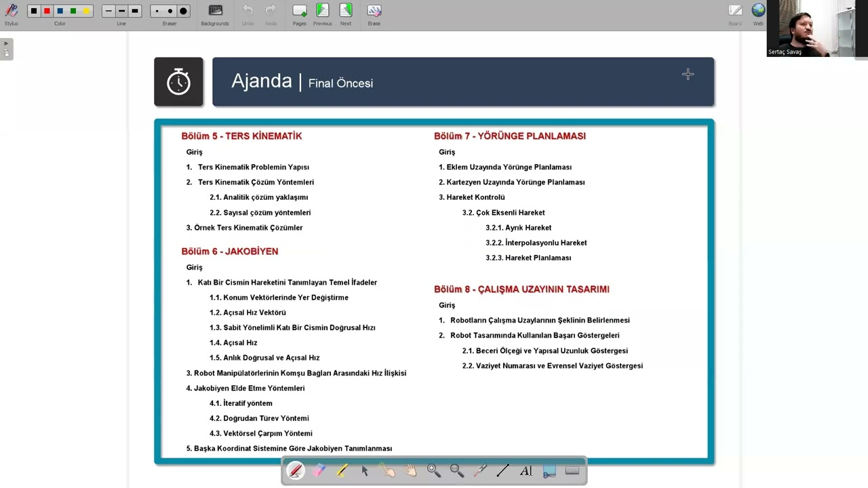Choose the red pen color
The width and height of the screenshot is (868, 488).
point(47,11)
